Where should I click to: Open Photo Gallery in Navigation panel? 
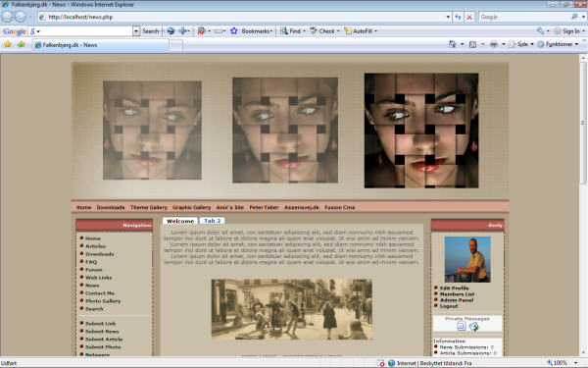pos(103,301)
